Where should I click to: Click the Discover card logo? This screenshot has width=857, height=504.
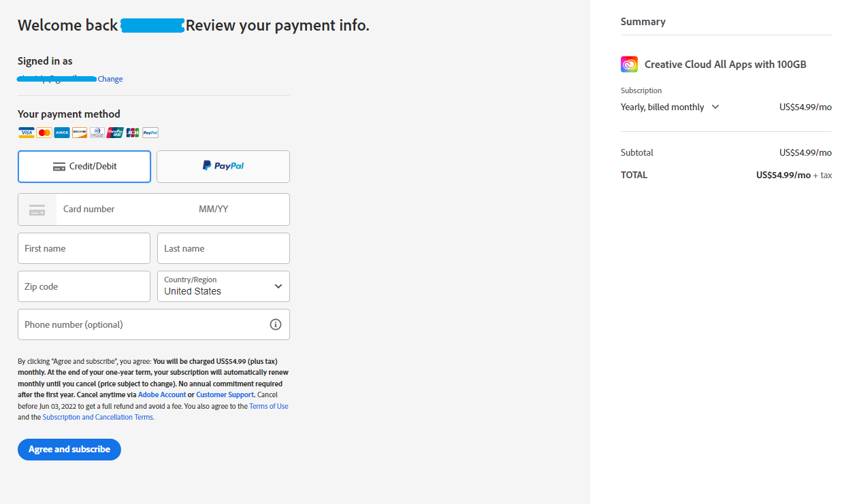click(x=80, y=133)
